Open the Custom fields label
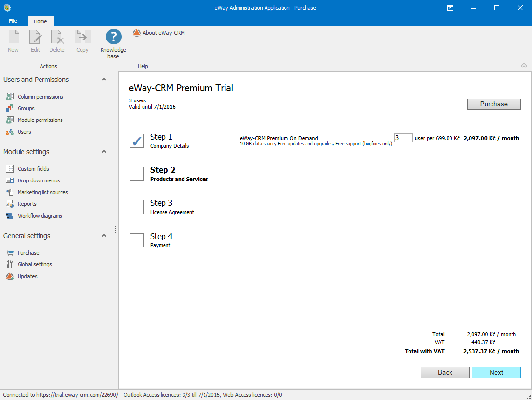532x400 pixels. [33, 169]
